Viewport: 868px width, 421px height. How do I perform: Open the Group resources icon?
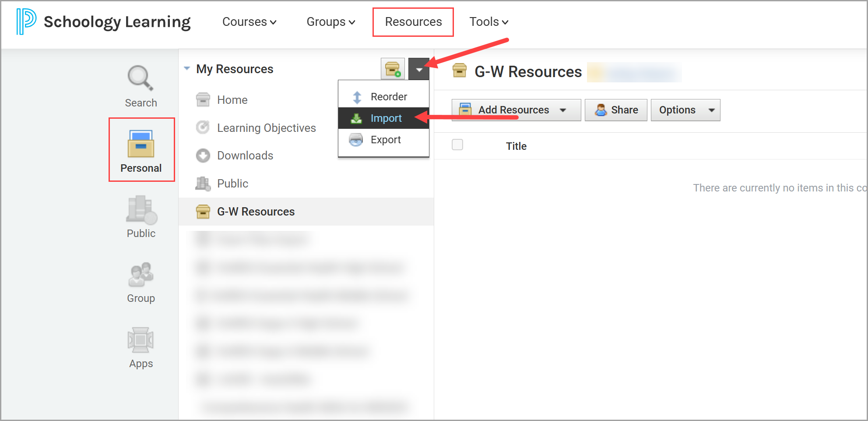point(141,275)
